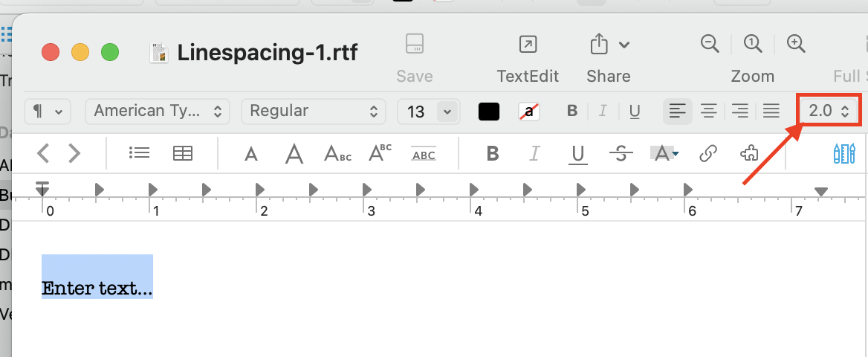The image size is (868, 357).
Task: Click the puzzle piece extension icon
Action: click(749, 153)
